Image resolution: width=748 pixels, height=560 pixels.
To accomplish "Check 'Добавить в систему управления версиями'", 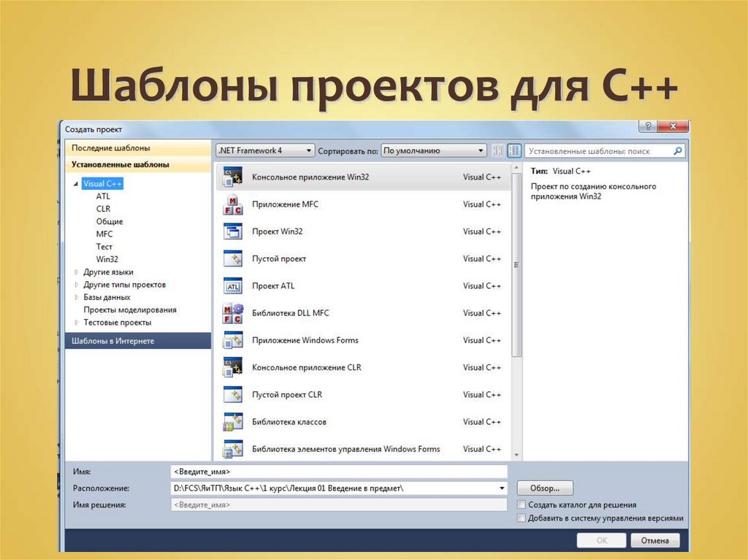I will click(521, 518).
